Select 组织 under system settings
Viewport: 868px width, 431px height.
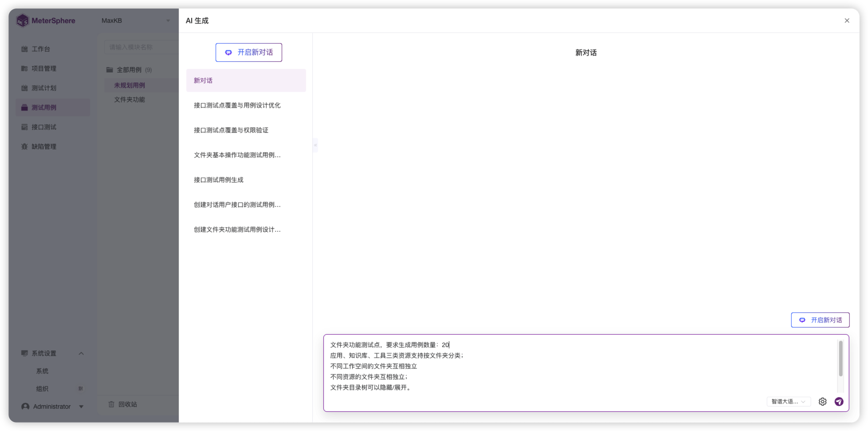pyautogui.click(x=42, y=388)
